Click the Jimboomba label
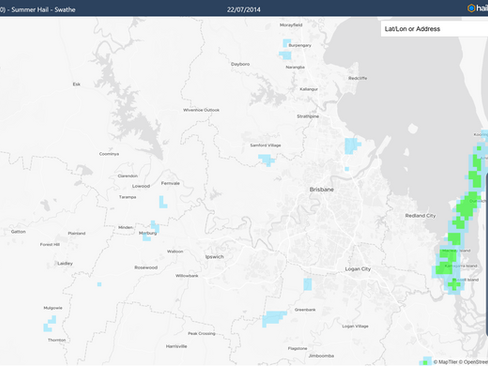488x366 pixels. tap(321, 356)
